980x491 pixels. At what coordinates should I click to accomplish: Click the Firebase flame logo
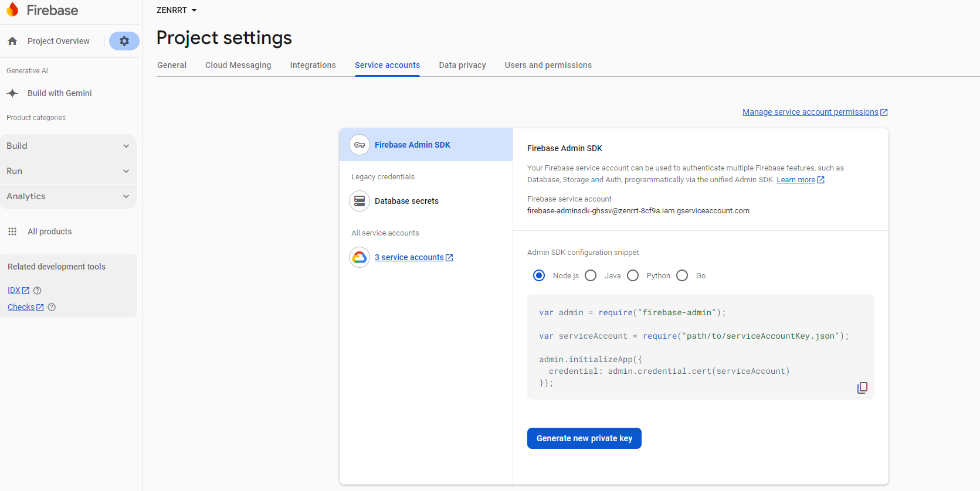(x=12, y=10)
